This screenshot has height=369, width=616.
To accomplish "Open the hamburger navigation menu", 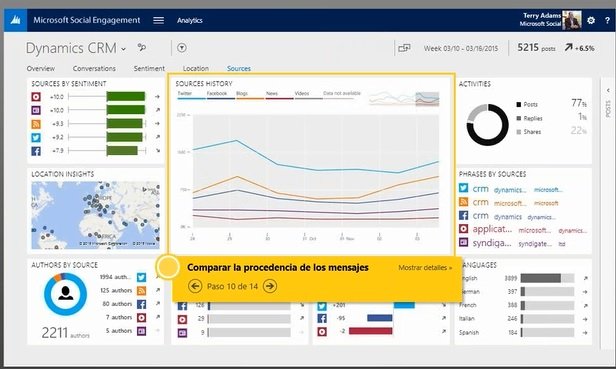I will pos(158,20).
